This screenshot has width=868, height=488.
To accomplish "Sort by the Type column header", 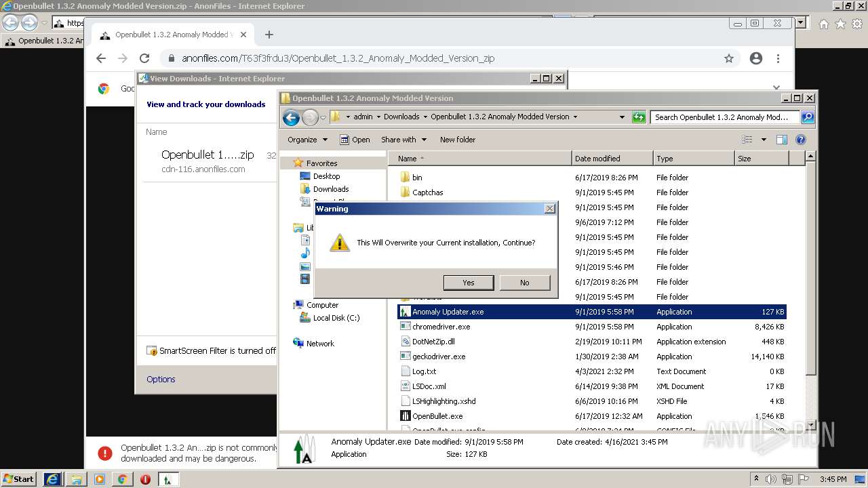I will pos(694,159).
